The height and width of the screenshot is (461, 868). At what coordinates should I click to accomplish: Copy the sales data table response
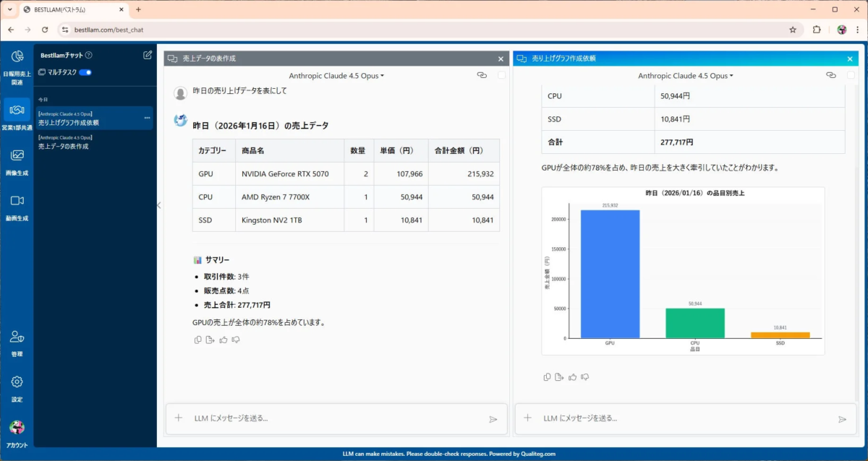[x=197, y=340]
